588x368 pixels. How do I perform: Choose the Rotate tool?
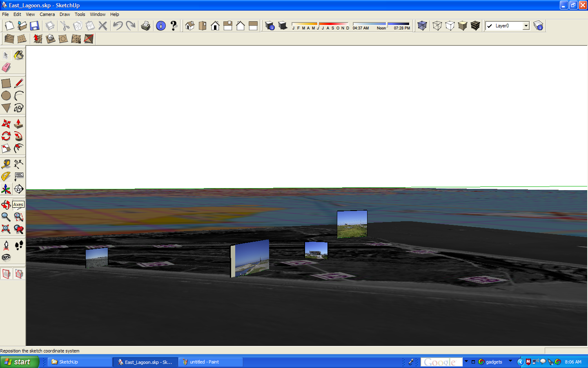6,136
